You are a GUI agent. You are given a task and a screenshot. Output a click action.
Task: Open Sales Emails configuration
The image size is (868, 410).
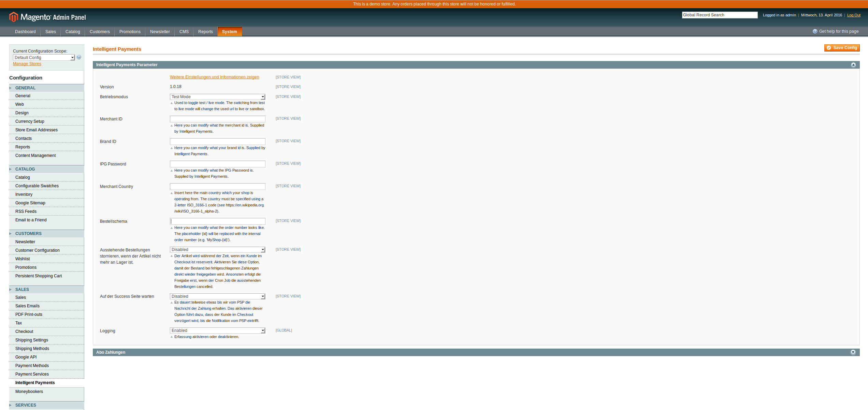[46, 306]
